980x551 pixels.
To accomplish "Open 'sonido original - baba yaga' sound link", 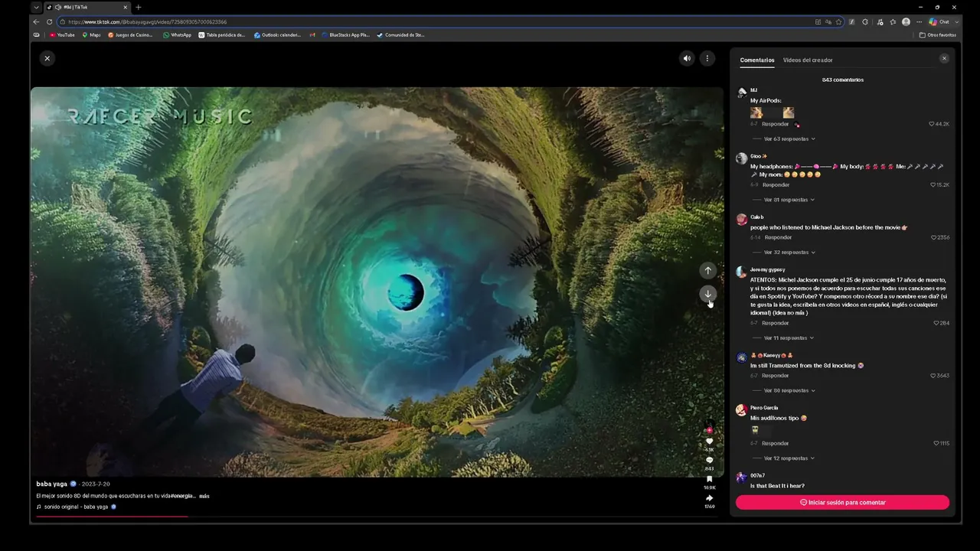I will (x=76, y=507).
